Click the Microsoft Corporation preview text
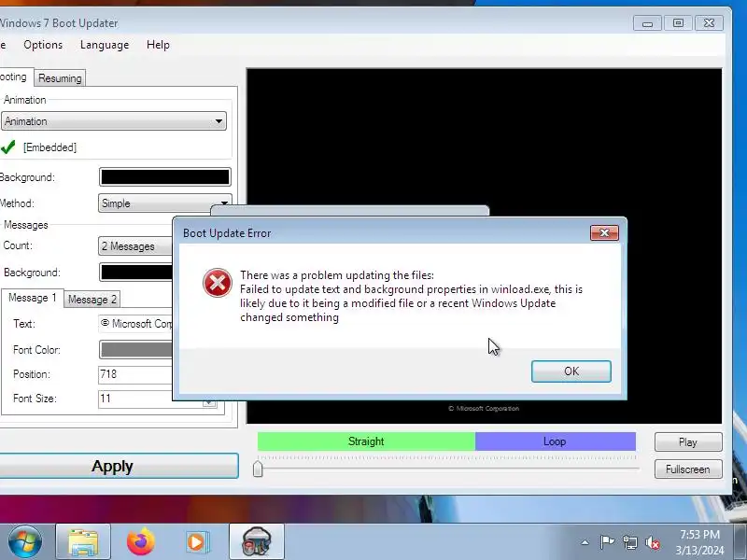 (x=484, y=409)
